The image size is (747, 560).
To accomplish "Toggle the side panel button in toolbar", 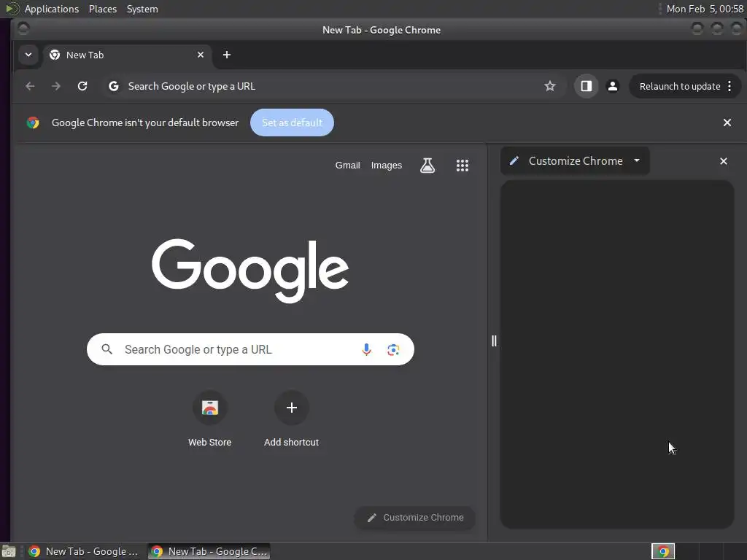I will pyautogui.click(x=586, y=86).
